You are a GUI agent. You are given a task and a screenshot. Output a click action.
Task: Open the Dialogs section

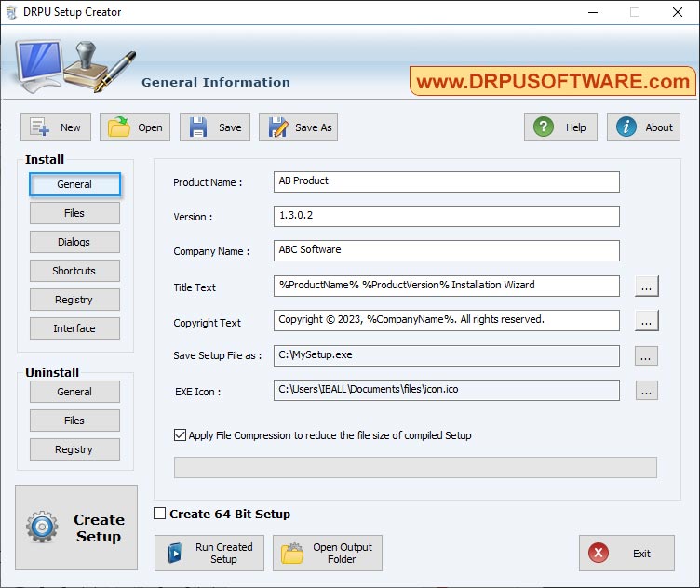pyautogui.click(x=74, y=242)
